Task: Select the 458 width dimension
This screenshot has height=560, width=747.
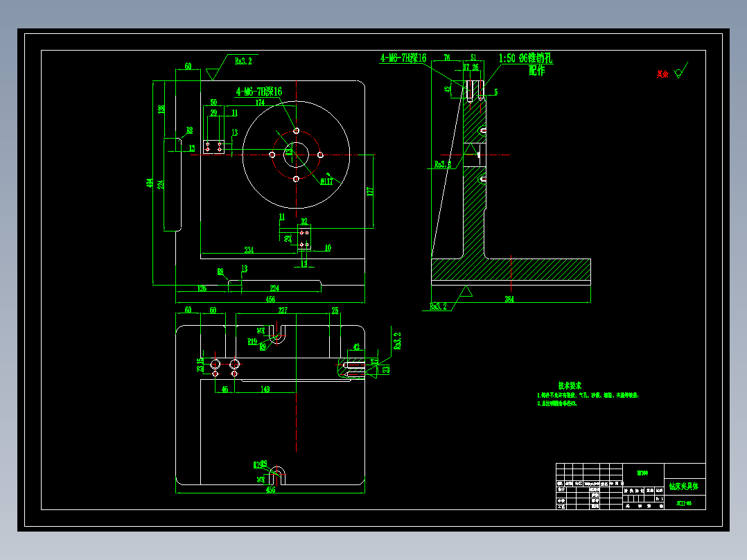Action: [270, 300]
